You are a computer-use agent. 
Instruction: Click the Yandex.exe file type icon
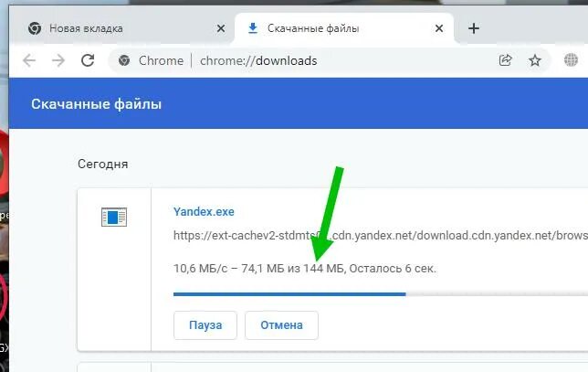pos(114,217)
